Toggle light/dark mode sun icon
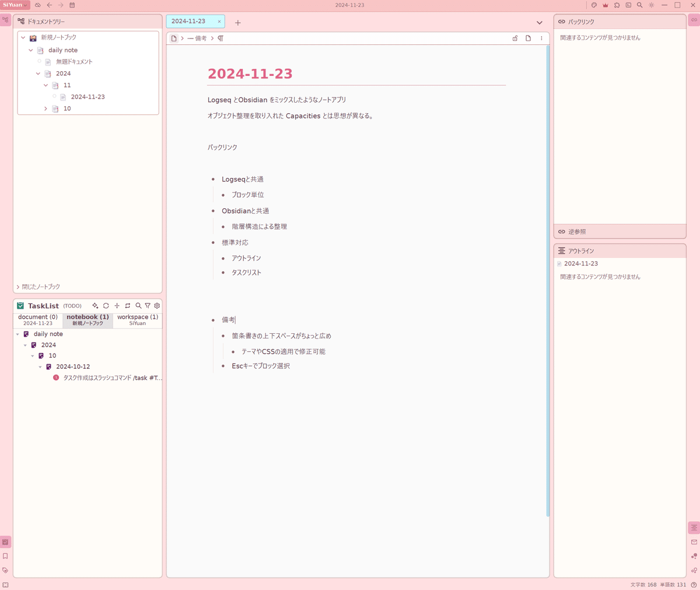 coord(652,5)
